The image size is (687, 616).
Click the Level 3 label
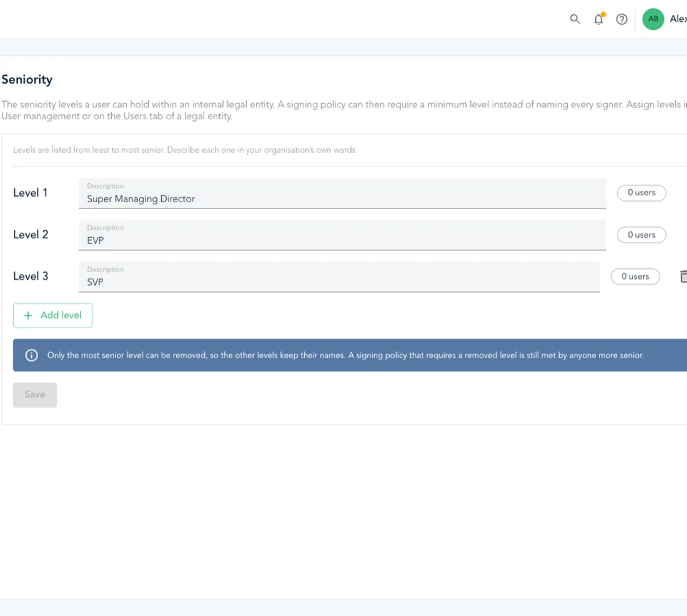pos(31,276)
